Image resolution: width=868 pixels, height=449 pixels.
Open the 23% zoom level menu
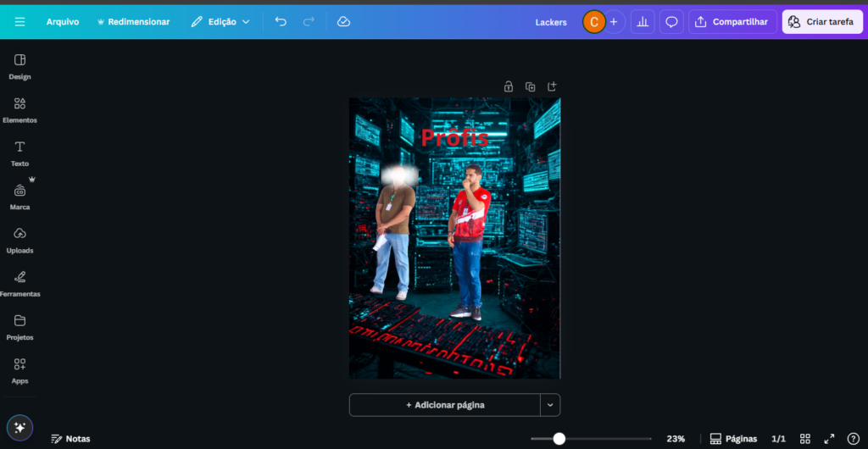[x=676, y=439]
